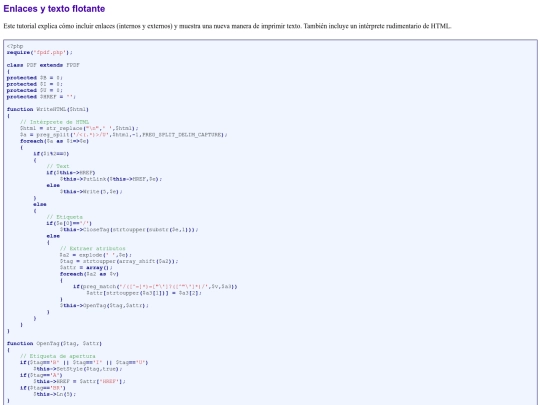Click 'function OpenTag($tag, $attr)' line
Image resolution: width=540 pixels, height=405 pixels.
pyautogui.click(x=54, y=343)
